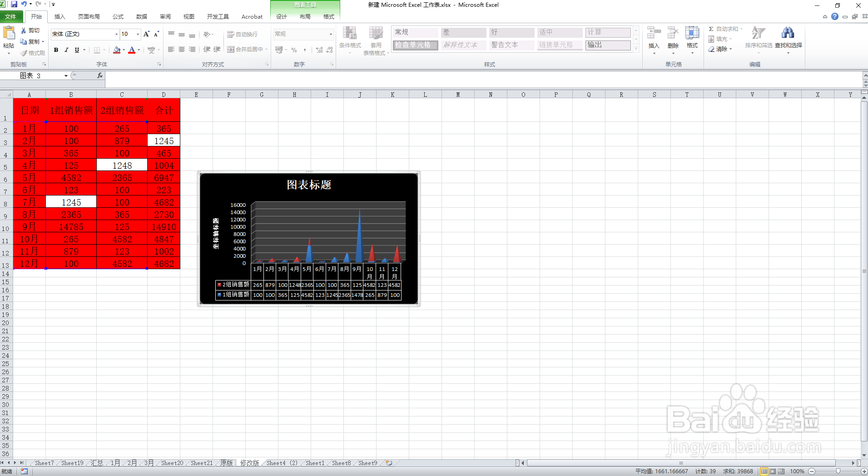Click the macro record status bar icon
The width and height of the screenshot is (868, 476).
point(24,471)
